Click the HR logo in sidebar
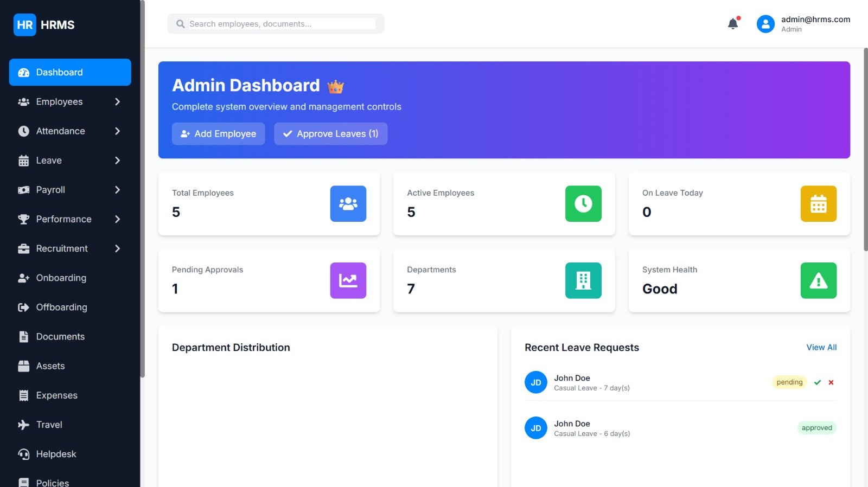Viewport: 868px width, 487px height. click(x=25, y=25)
